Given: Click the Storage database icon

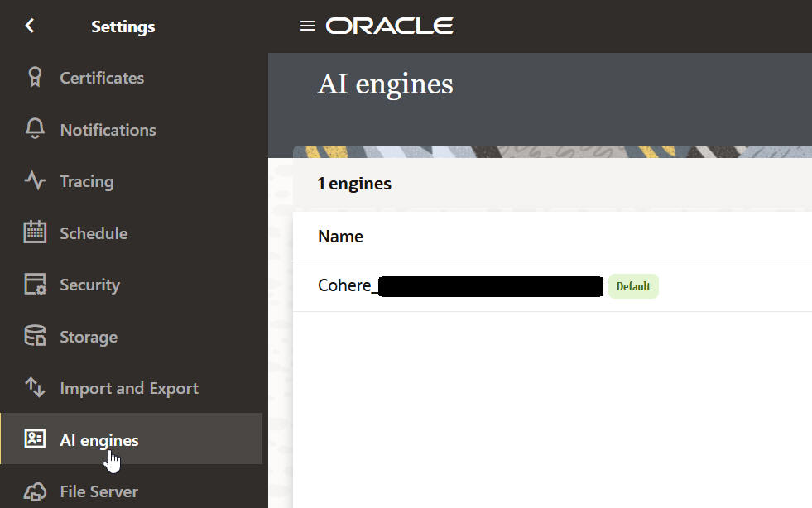Looking at the screenshot, I should point(35,337).
